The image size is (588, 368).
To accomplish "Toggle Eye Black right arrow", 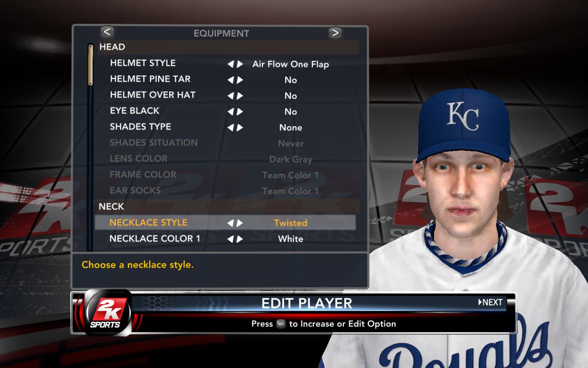I will point(240,112).
